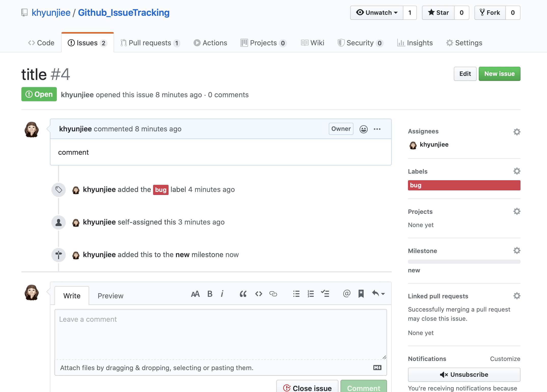Insert a quote with toolbar icon

coord(243,294)
